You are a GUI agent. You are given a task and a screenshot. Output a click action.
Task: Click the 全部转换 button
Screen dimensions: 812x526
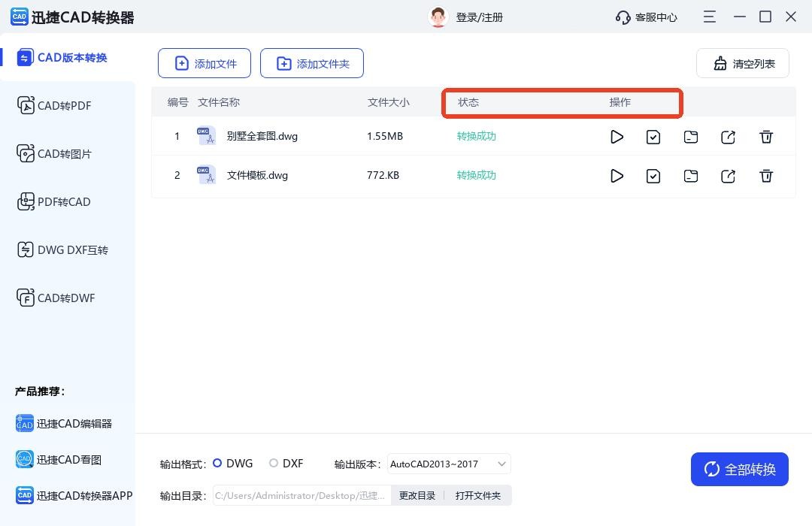[739, 470]
